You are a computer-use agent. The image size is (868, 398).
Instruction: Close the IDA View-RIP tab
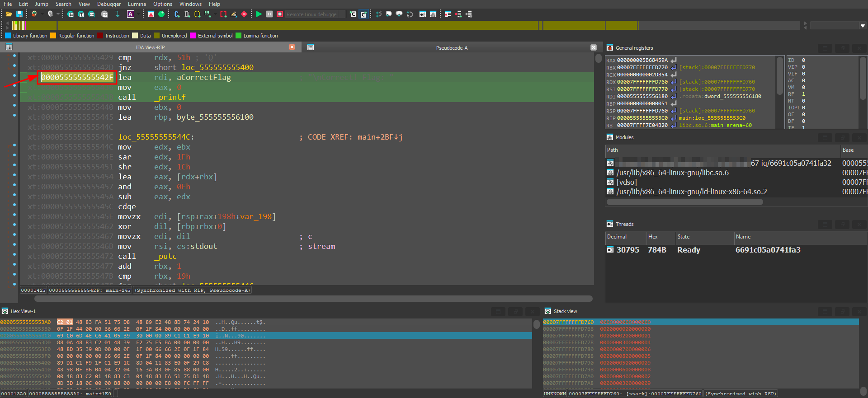coord(292,47)
